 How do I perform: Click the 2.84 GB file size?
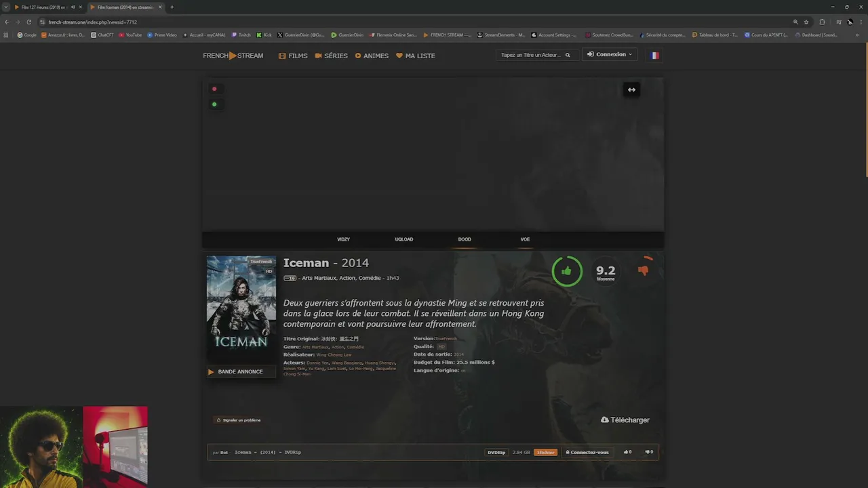[521, 452]
